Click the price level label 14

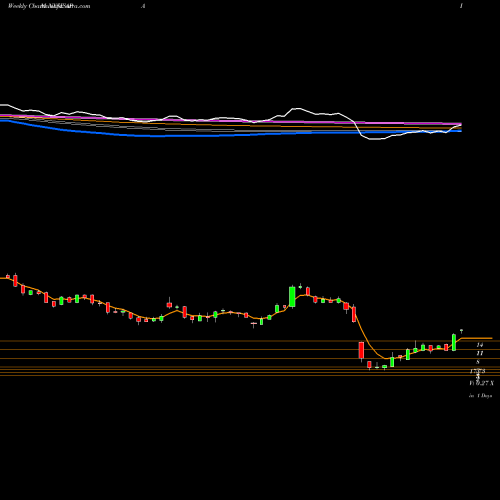(480, 345)
